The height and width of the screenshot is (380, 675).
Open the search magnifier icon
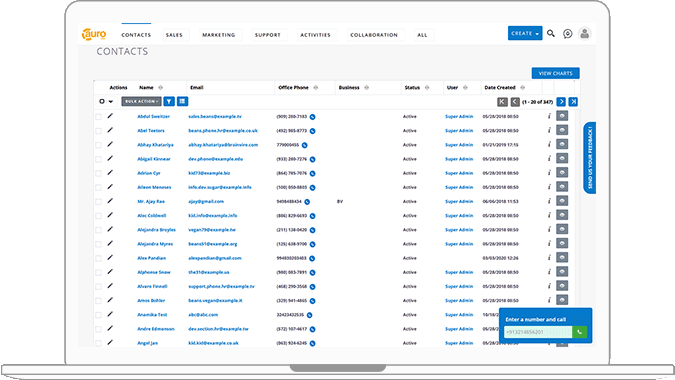[x=551, y=33]
